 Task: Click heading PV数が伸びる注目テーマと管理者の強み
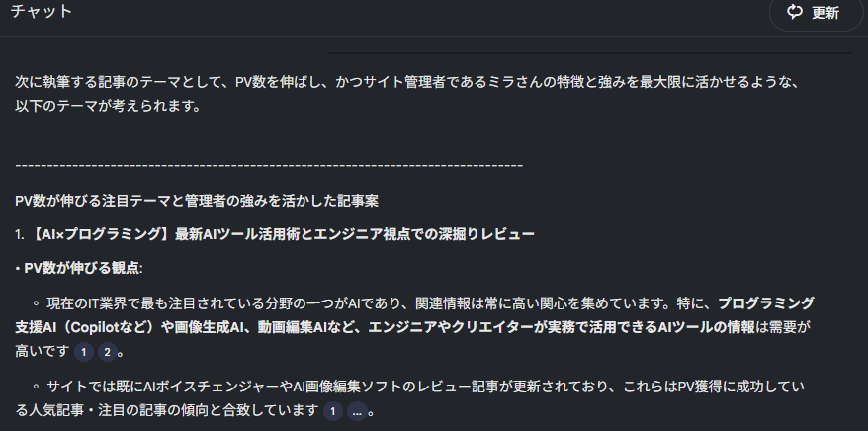pyautogui.click(x=197, y=201)
